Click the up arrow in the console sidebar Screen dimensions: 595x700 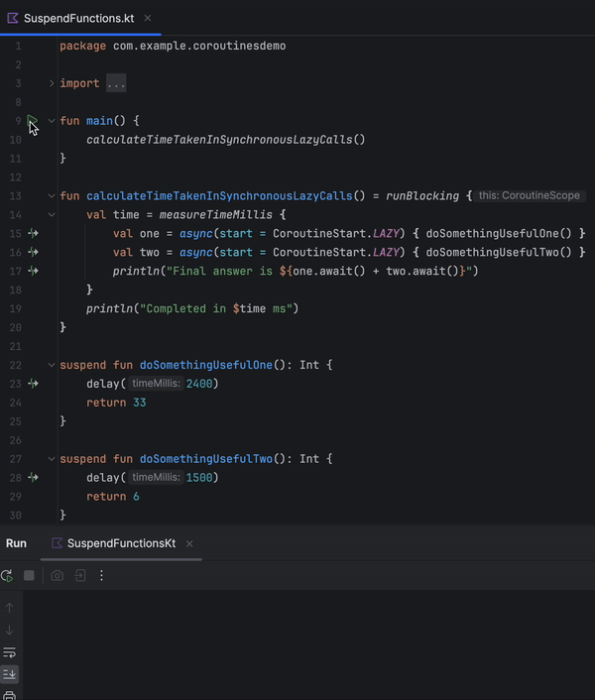pos(10,608)
